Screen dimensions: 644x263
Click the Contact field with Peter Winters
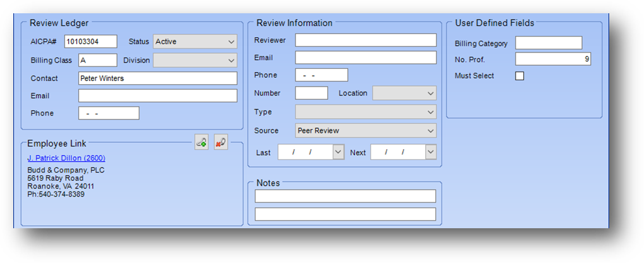(158, 78)
